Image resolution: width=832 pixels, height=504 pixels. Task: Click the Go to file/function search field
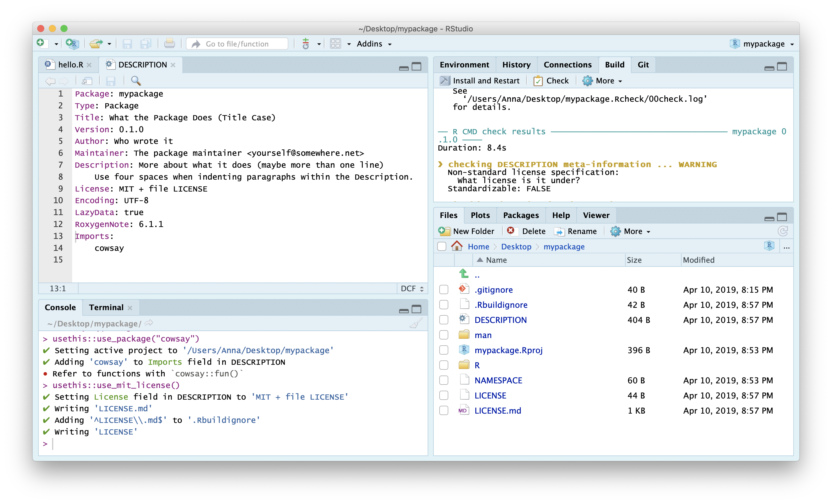[x=237, y=44]
